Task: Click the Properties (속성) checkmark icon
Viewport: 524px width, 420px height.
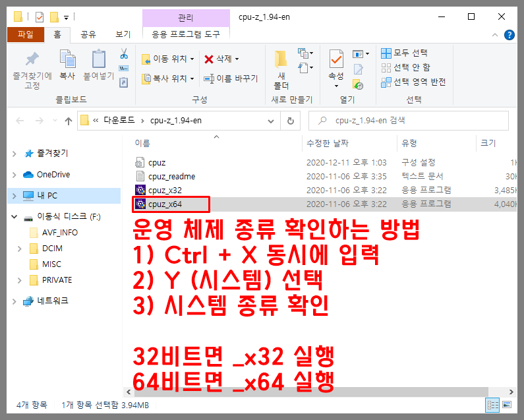Action: [336, 59]
